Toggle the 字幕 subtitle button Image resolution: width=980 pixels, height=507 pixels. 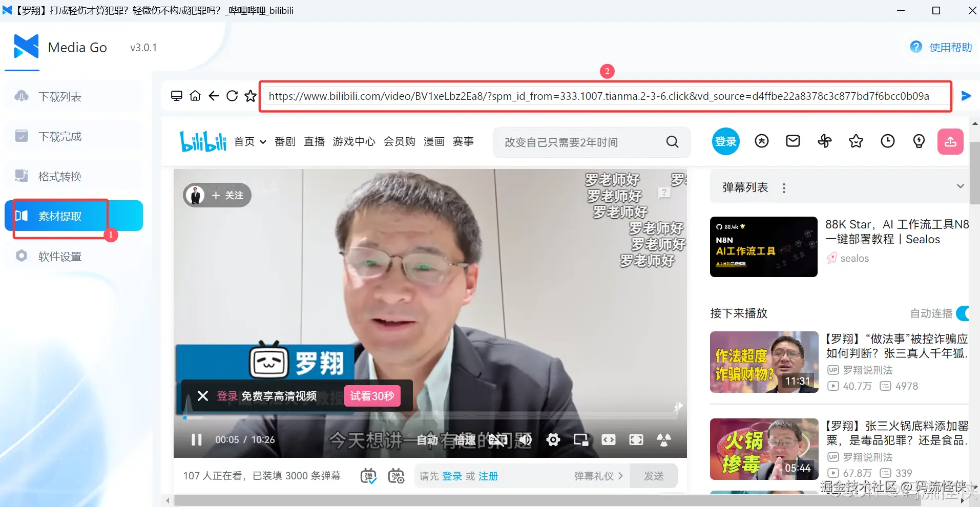pos(497,439)
